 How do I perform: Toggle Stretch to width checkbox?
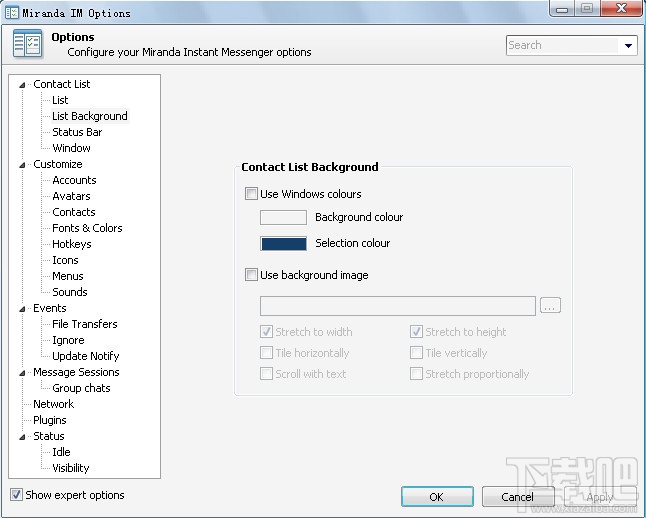266,332
